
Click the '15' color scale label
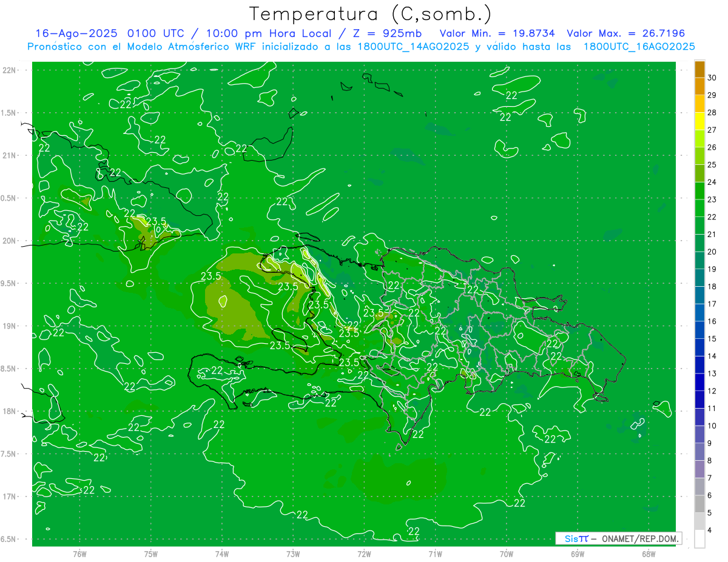(x=712, y=339)
